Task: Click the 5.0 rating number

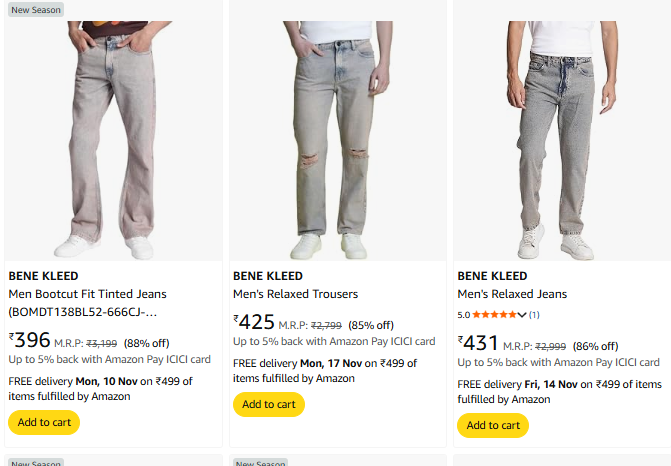Action: [x=464, y=314]
